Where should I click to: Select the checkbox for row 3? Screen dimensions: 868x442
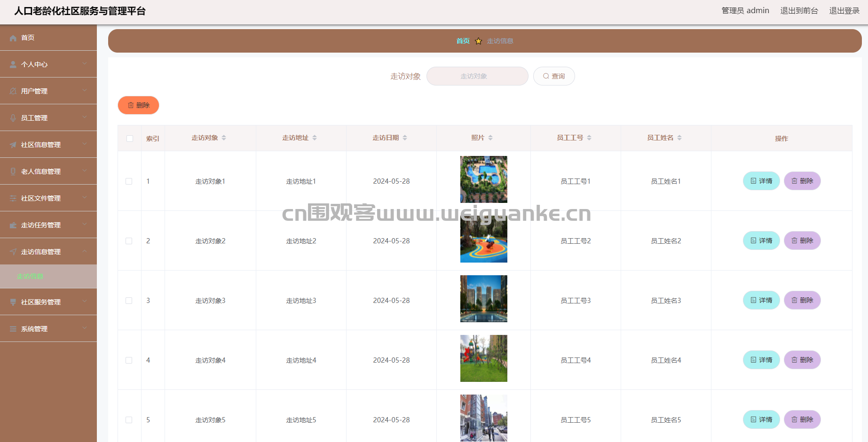pos(129,301)
